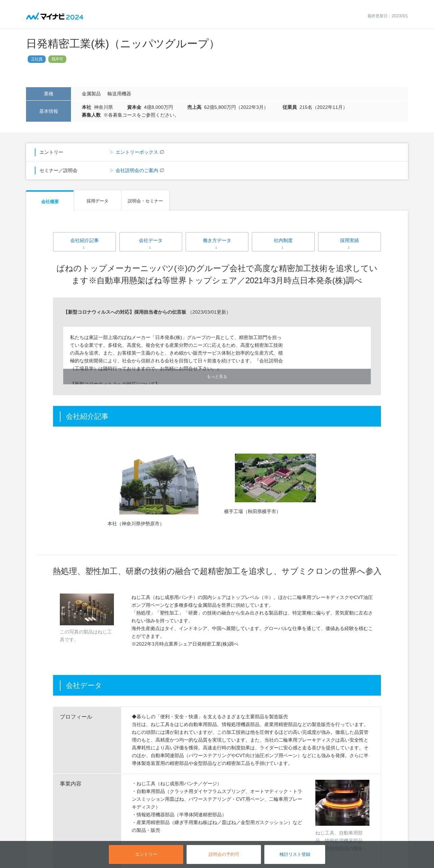Click caption 横手工場（秋田県横手市）
434x868 pixels.
coord(252,511)
